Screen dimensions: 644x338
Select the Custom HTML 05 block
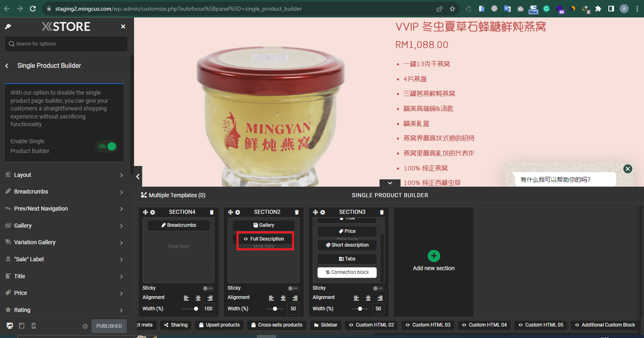(541, 325)
